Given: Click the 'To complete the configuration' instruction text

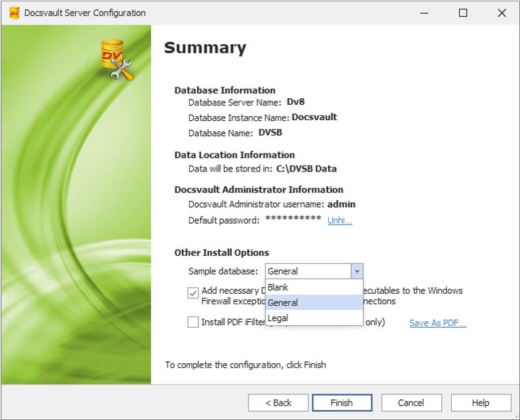Looking at the screenshot, I should click(x=246, y=365).
